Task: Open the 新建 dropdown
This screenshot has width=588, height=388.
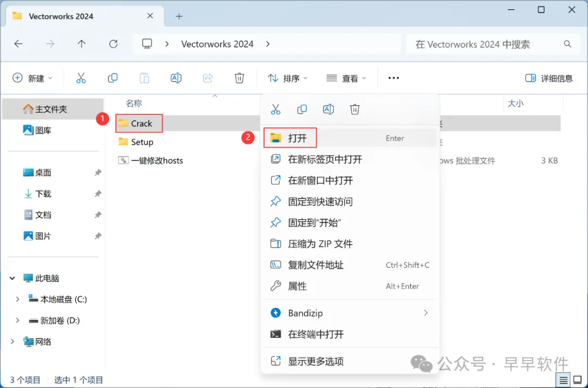Action: [32, 78]
